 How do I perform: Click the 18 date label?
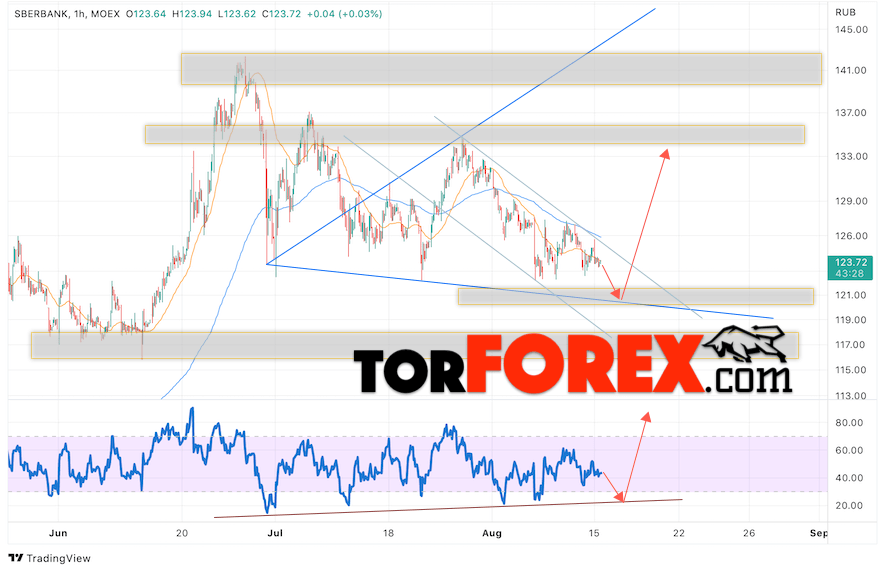point(388,533)
